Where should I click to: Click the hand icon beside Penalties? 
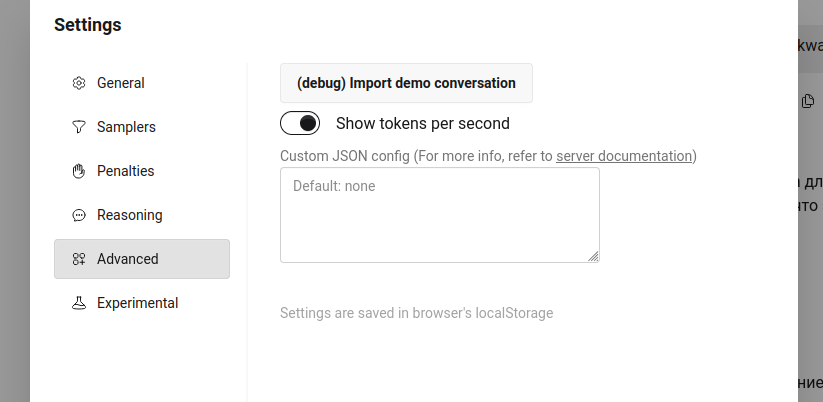(79, 171)
